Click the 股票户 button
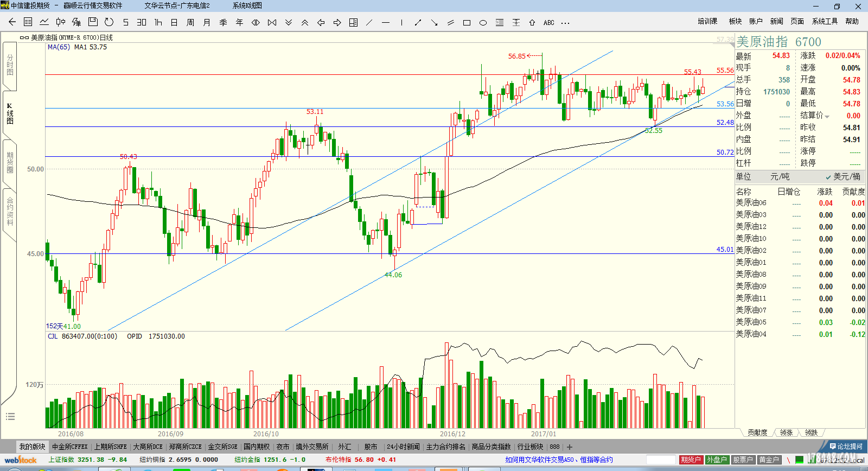 point(743,460)
